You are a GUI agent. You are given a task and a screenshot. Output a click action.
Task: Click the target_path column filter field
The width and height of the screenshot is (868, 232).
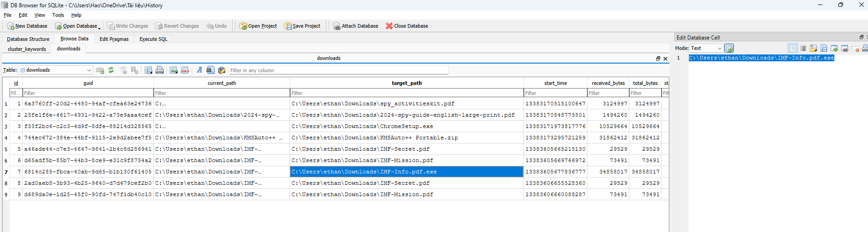(407, 93)
